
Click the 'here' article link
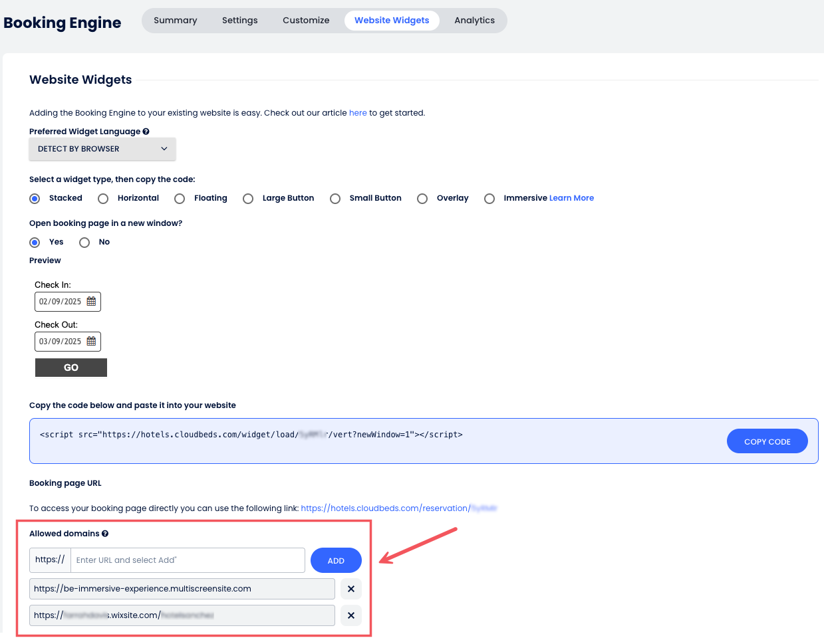point(358,113)
